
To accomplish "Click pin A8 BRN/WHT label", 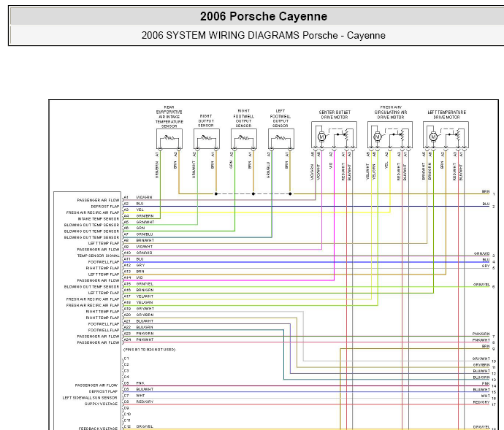I will [x=140, y=240].
